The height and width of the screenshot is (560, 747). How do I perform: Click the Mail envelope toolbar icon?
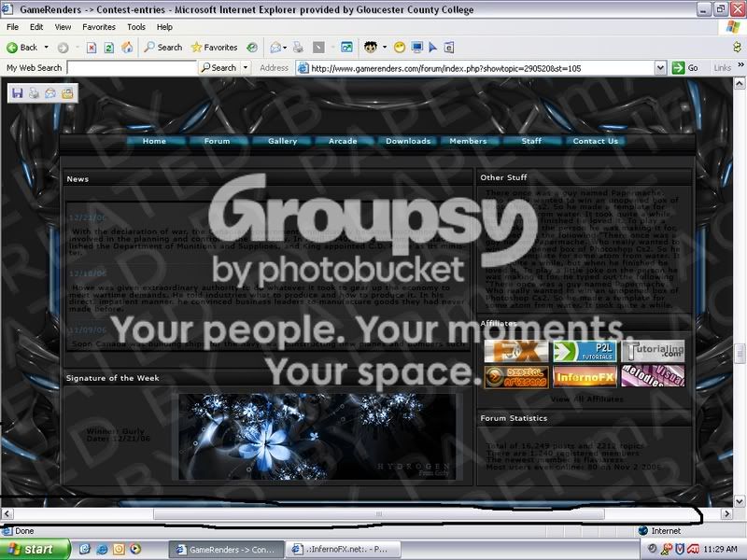(x=275, y=48)
